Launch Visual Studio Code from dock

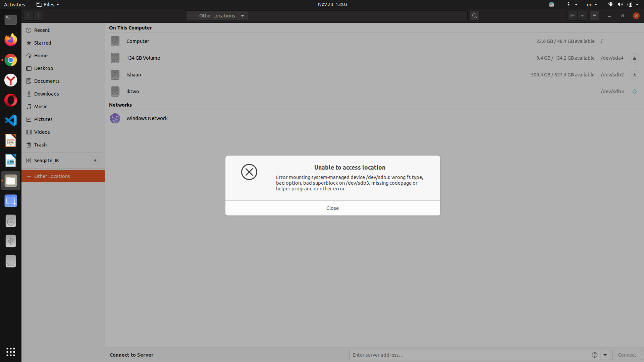coord(11,120)
